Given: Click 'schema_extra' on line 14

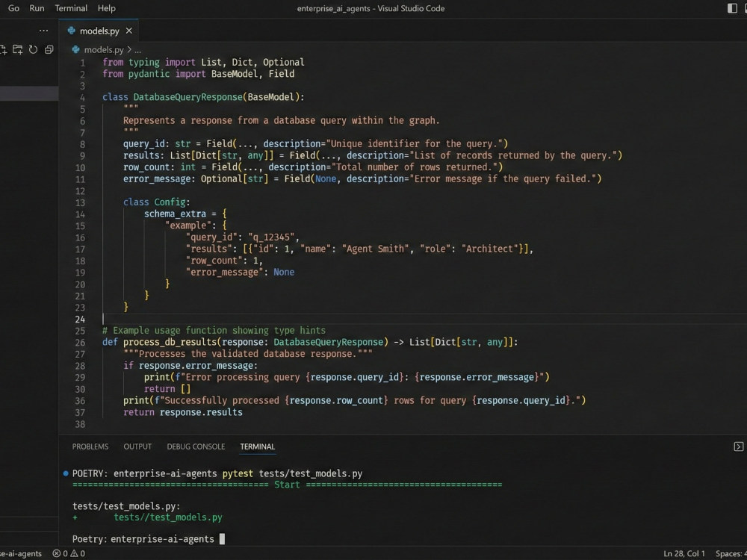Looking at the screenshot, I should coord(176,214).
